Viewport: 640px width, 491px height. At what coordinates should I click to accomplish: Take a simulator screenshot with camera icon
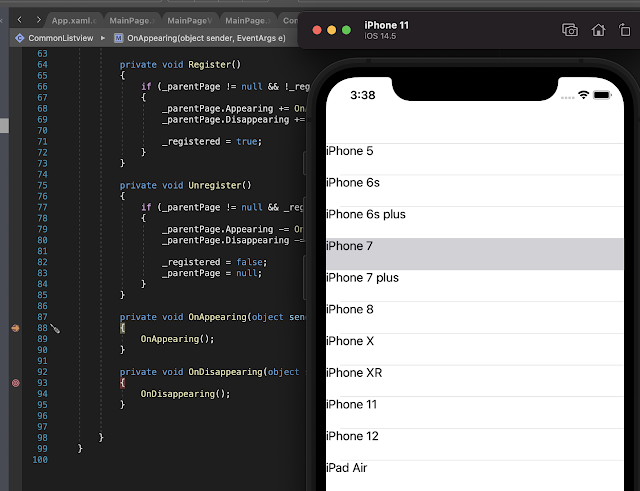coord(570,30)
